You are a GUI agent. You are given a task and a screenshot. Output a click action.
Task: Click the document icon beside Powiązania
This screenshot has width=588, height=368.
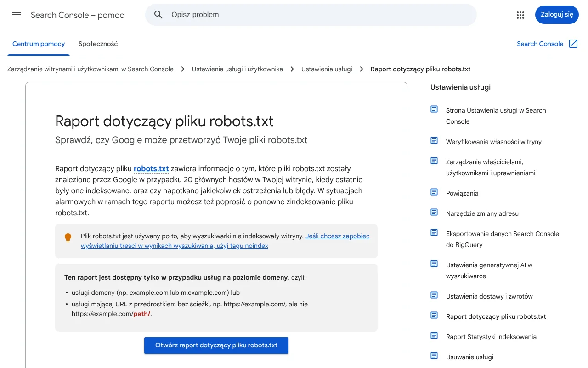(434, 192)
